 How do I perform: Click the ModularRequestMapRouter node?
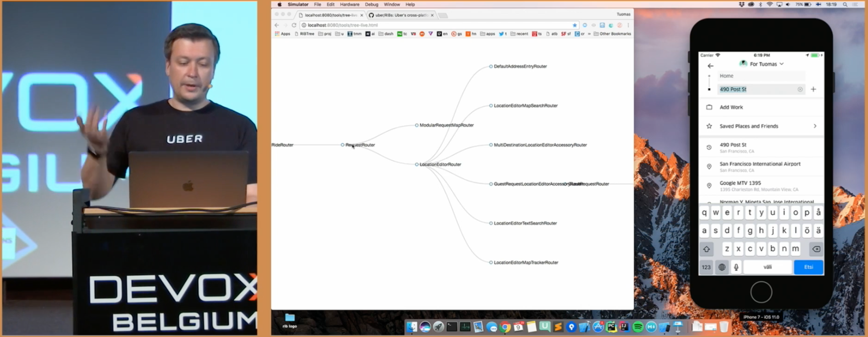point(445,125)
